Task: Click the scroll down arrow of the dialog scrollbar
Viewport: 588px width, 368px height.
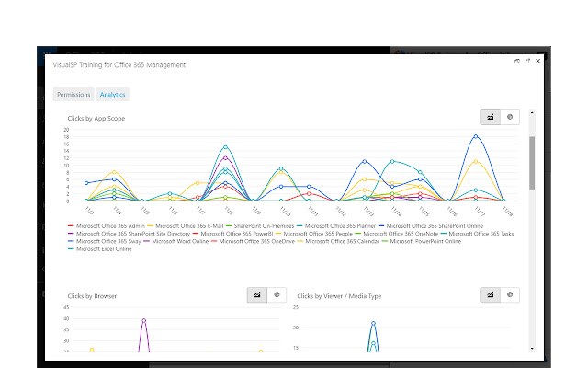Action: (532, 349)
